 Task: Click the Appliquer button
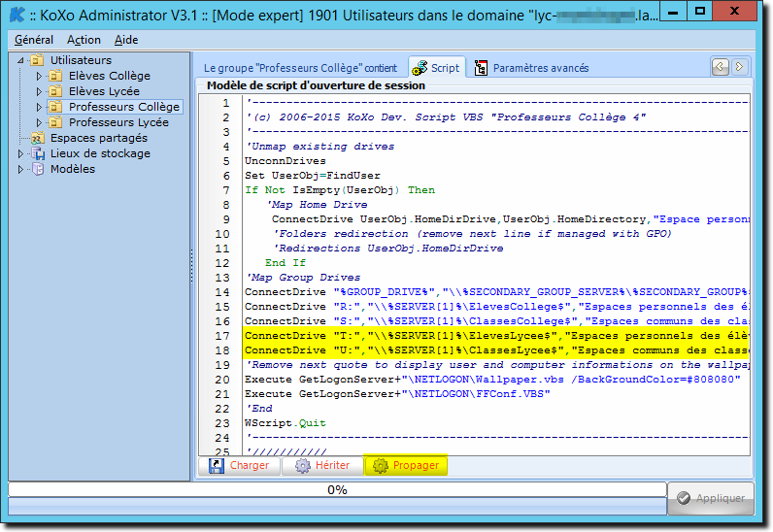[x=711, y=498]
